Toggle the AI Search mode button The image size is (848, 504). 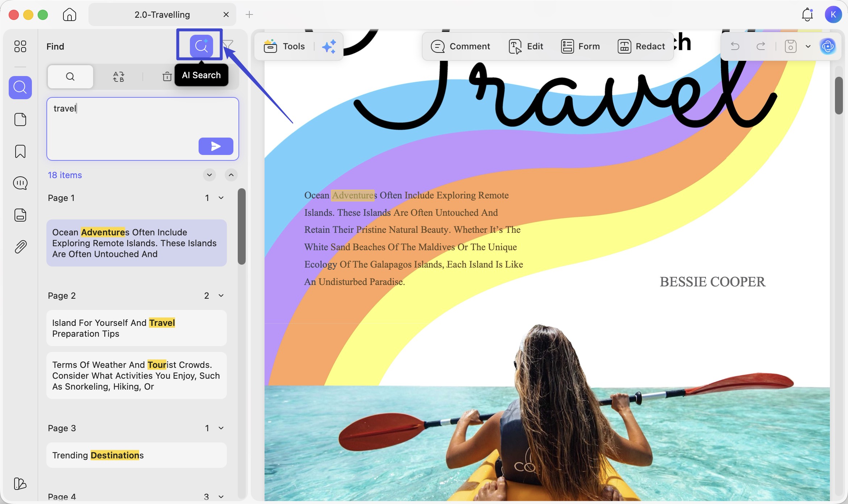(201, 46)
